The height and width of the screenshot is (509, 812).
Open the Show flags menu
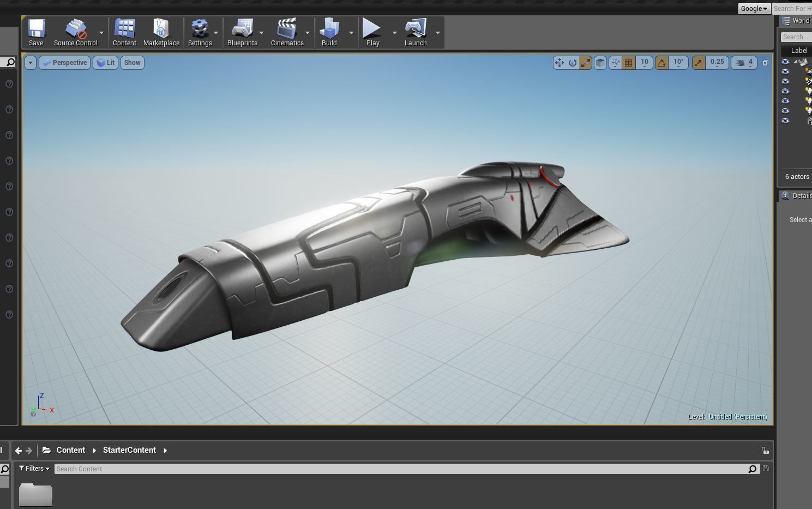pyautogui.click(x=133, y=63)
